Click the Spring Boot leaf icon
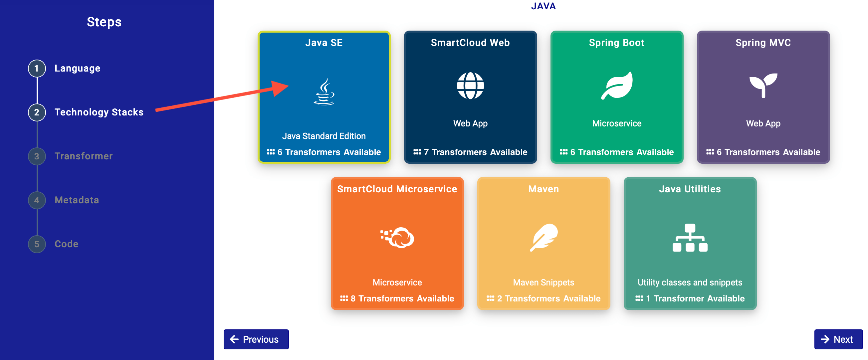Viewport: 868px width, 360px height. click(x=617, y=86)
